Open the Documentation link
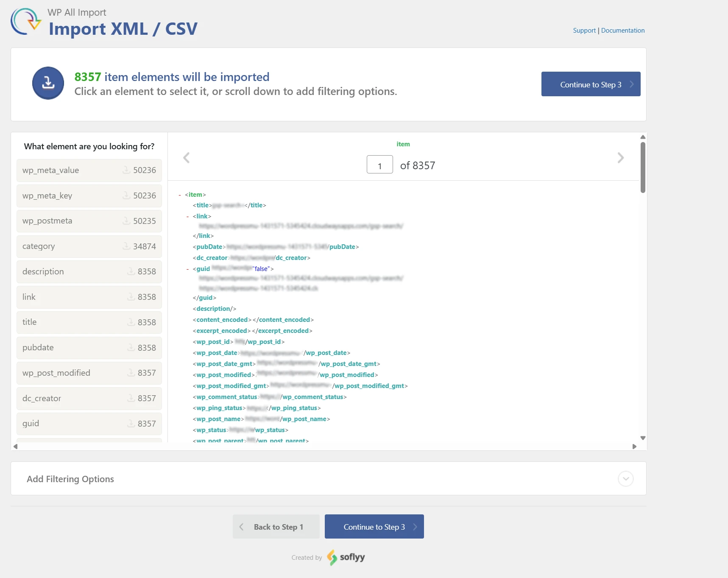 (x=622, y=30)
